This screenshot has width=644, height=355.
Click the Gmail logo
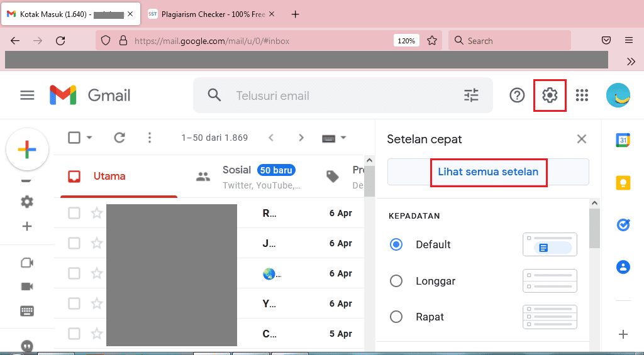(x=90, y=96)
